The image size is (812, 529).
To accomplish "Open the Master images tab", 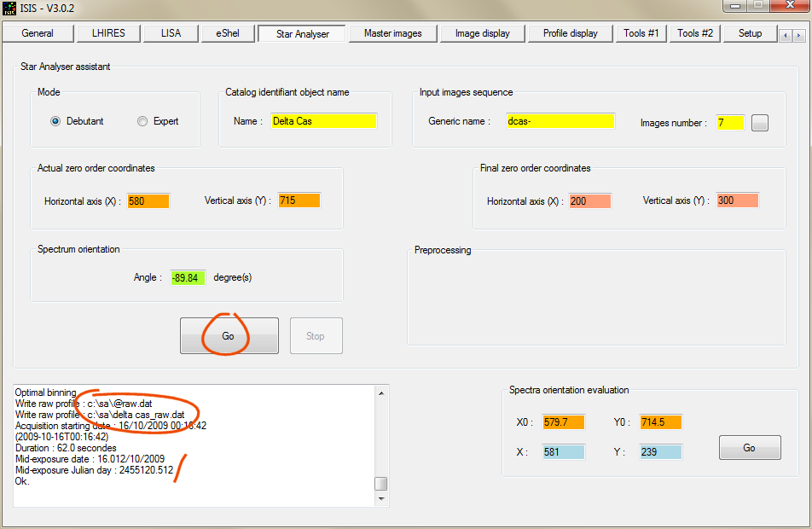I will click(x=393, y=33).
